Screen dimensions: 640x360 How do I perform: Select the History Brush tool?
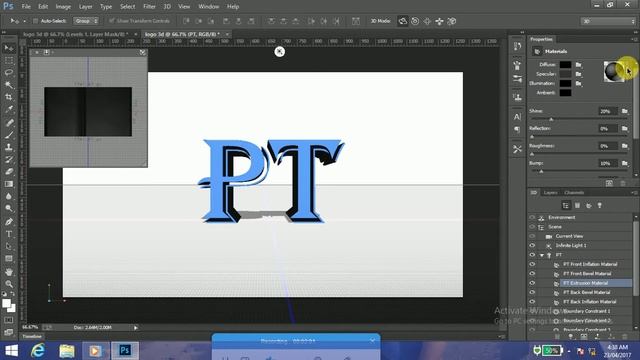(9, 159)
